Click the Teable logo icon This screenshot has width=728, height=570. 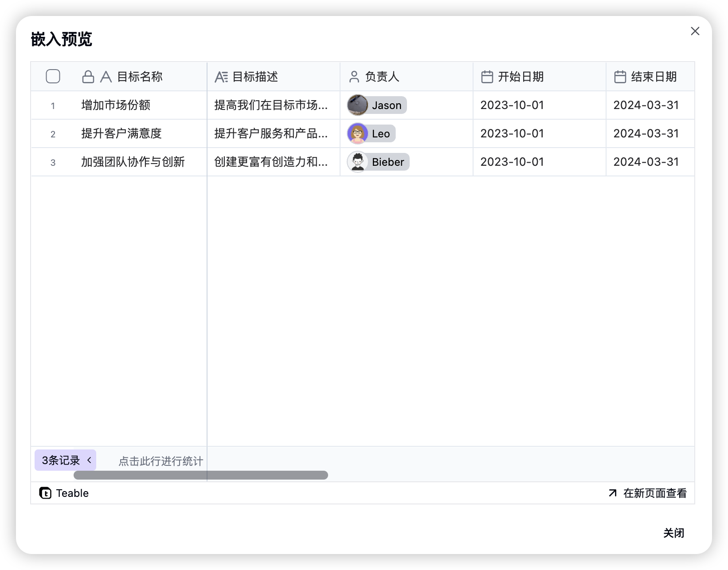[45, 493]
